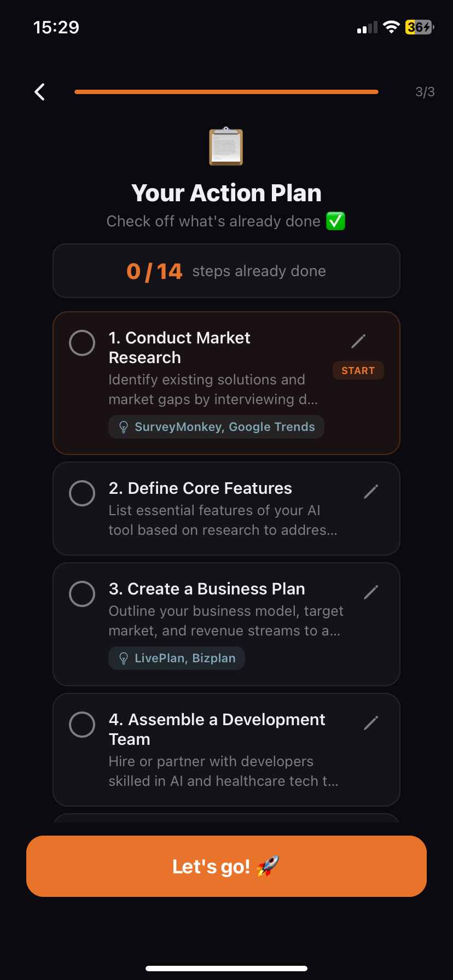
Task: Edit the Create a Business Plan step
Action: pos(371,592)
